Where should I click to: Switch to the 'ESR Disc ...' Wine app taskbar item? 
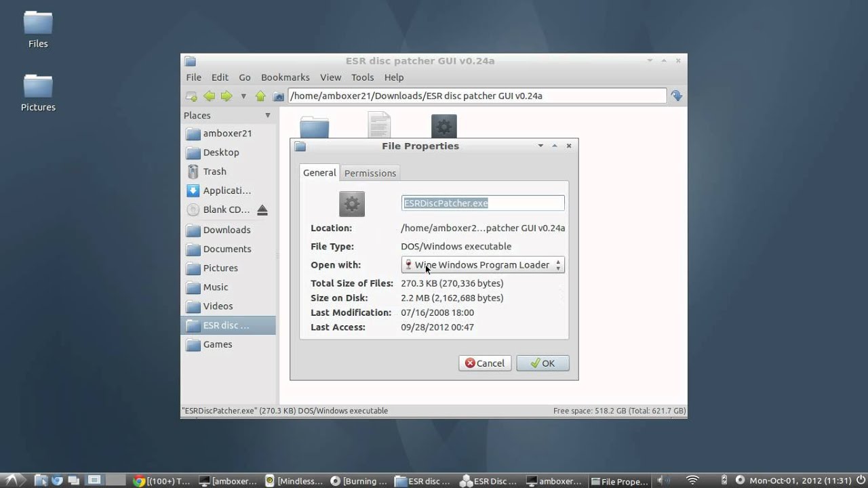[x=490, y=481]
